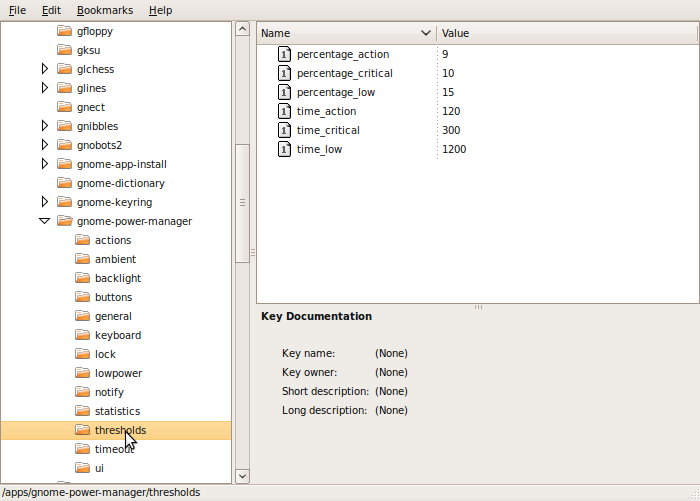Viewport: 700px width, 501px height.
Task: Click the gnome-keyring folder icon
Action: click(x=65, y=202)
